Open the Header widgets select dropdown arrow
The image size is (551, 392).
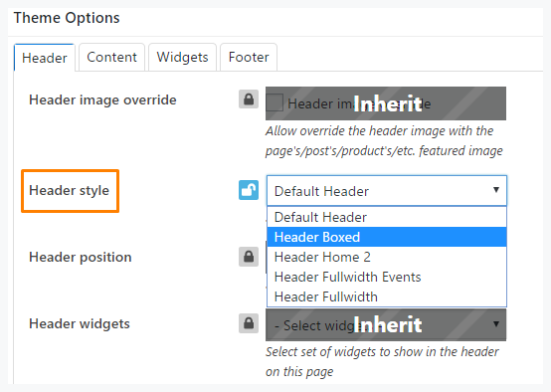pyautogui.click(x=496, y=323)
